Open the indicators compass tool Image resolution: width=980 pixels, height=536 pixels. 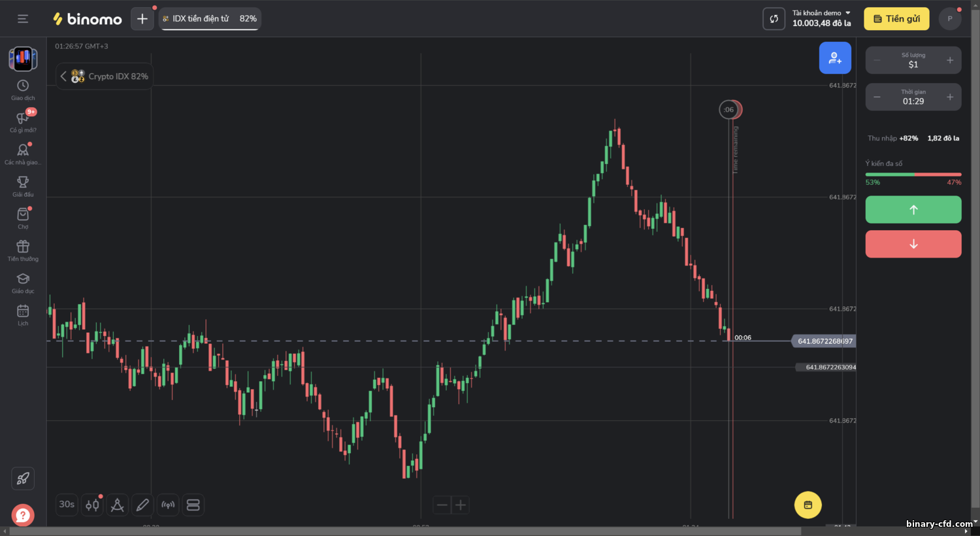pos(118,505)
